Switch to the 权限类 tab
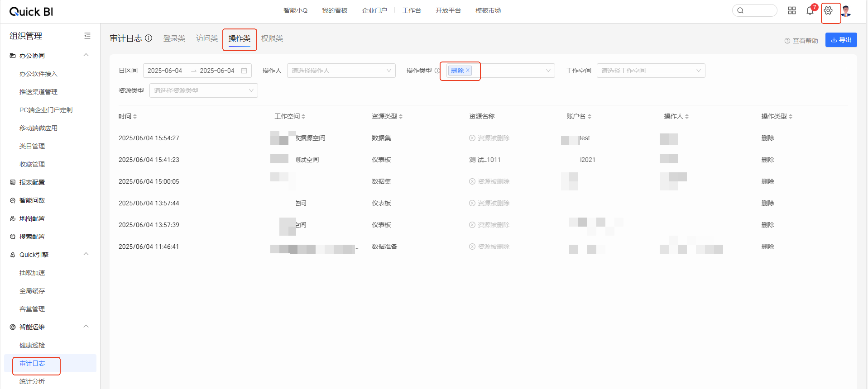Screen dimensions: 868x389 pyautogui.click(x=272, y=38)
